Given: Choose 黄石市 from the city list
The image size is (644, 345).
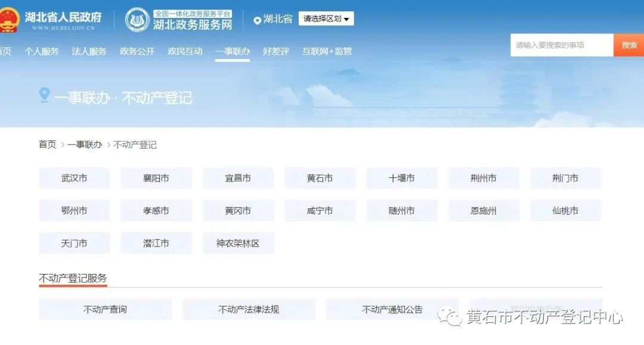Looking at the screenshot, I should pos(320,178).
